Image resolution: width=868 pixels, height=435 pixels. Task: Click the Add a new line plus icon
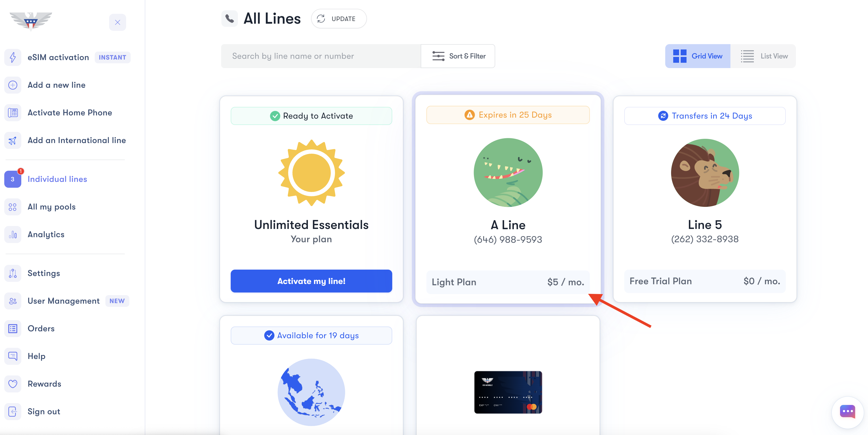tap(13, 85)
